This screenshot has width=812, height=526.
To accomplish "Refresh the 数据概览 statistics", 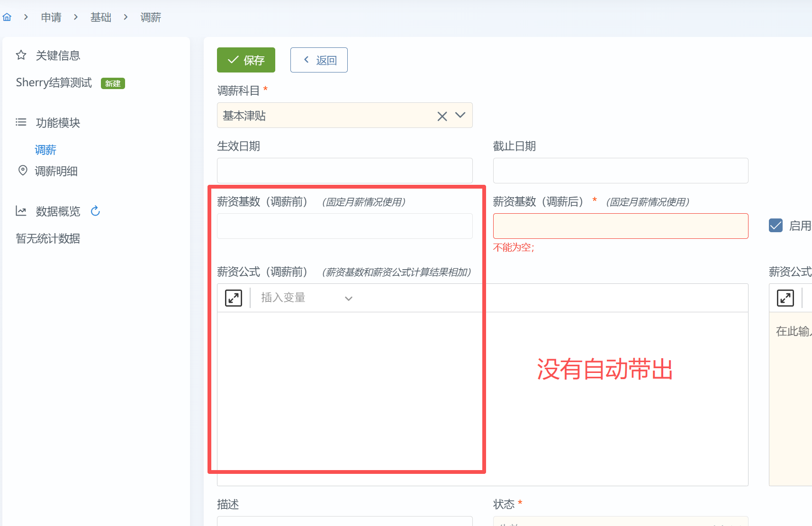I will [95, 211].
